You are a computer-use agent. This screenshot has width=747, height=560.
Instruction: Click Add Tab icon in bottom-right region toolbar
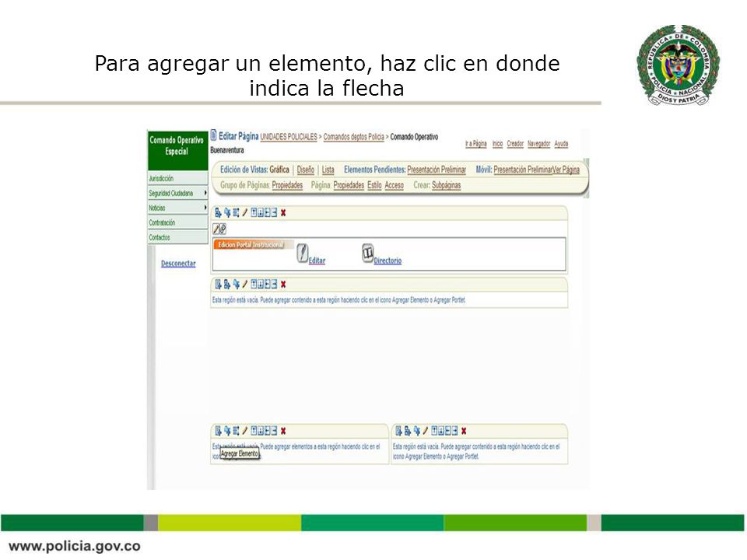point(417,431)
